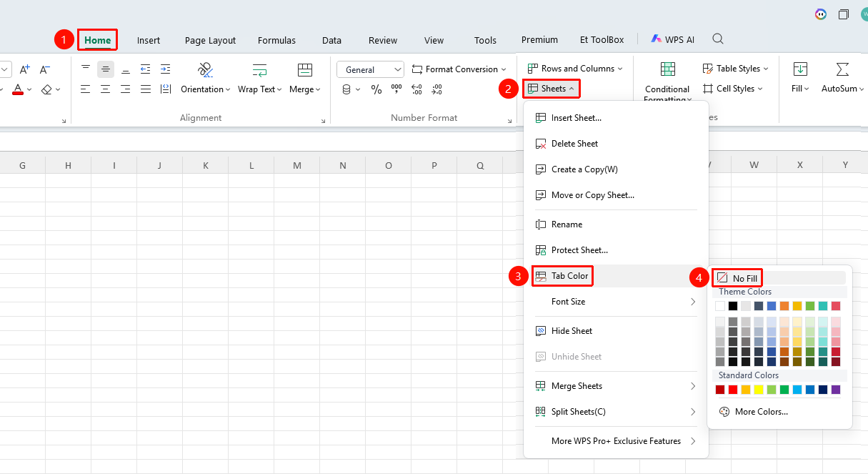The height and width of the screenshot is (474, 868).
Task: Select column header L
Action: [251, 165]
